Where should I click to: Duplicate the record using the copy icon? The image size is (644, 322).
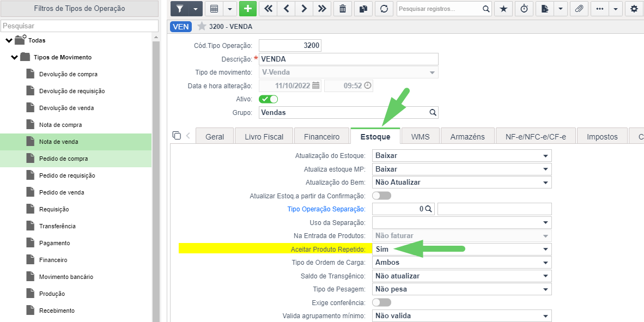point(363,9)
